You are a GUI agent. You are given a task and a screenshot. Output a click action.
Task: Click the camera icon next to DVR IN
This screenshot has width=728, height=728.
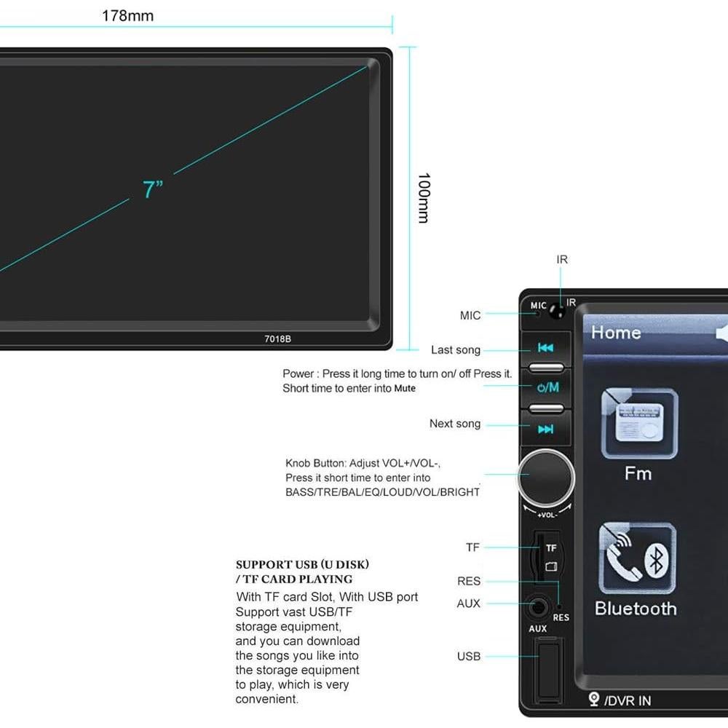594,700
